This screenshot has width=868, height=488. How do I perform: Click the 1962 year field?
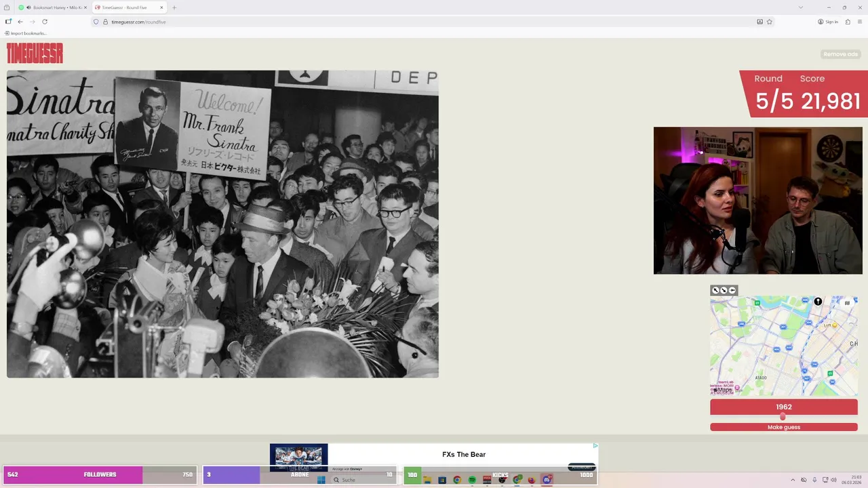(x=784, y=407)
